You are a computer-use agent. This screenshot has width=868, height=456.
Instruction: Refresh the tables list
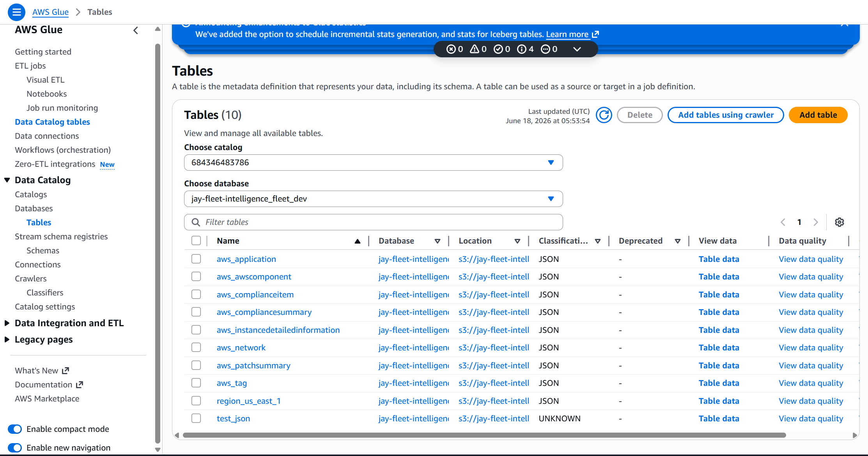[604, 115]
